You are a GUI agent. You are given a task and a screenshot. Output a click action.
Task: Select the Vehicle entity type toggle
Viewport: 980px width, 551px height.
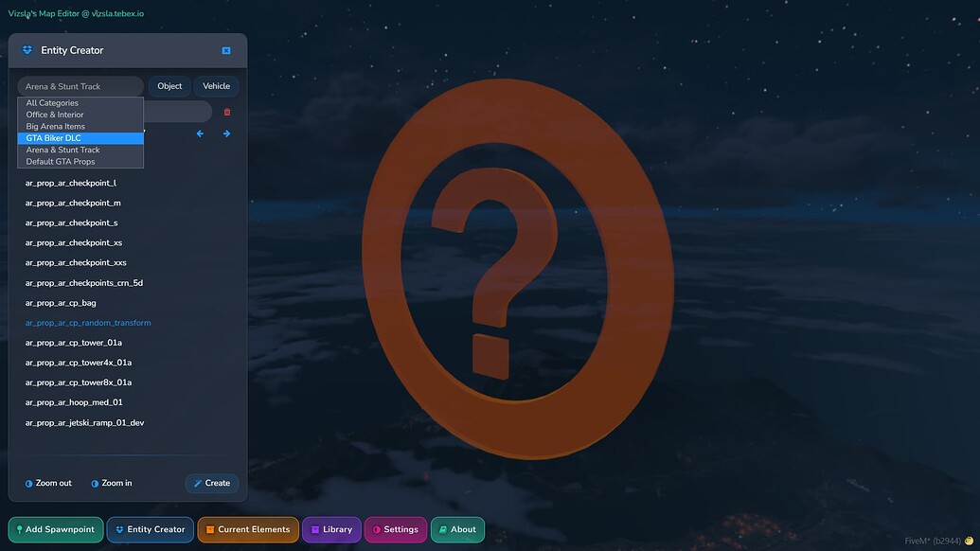pos(216,85)
